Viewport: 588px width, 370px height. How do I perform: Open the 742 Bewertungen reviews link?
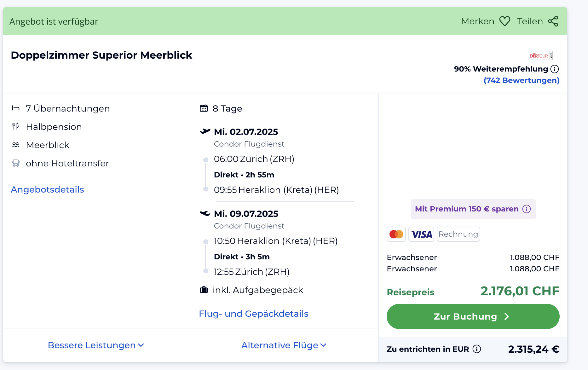point(521,80)
